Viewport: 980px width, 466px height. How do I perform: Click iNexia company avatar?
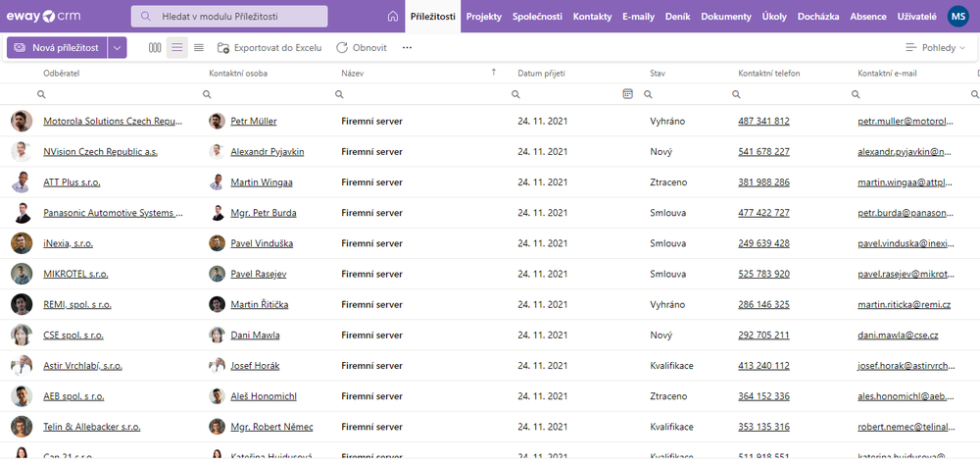pyautogui.click(x=22, y=243)
